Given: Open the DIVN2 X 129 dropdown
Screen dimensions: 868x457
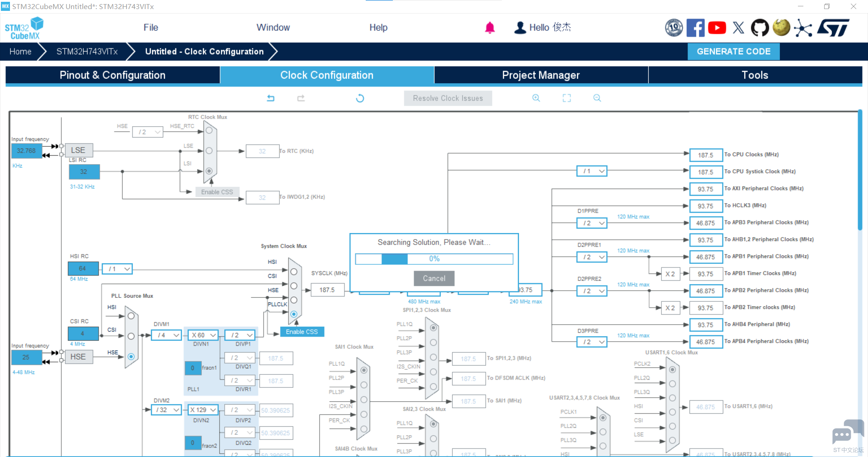Looking at the screenshot, I should [203, 410].
